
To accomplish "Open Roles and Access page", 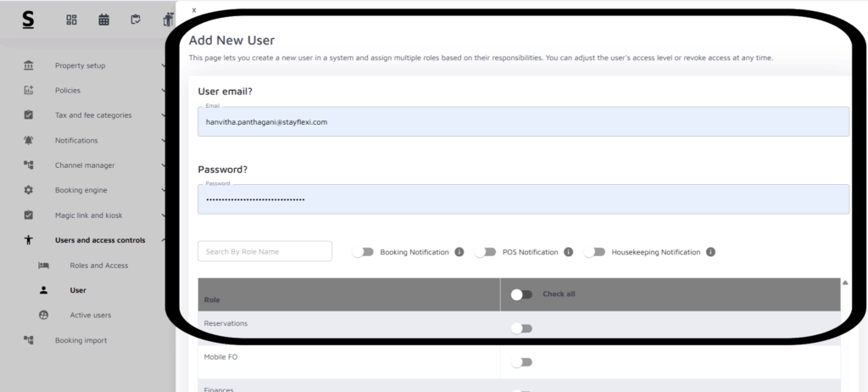I will [99, 266].
